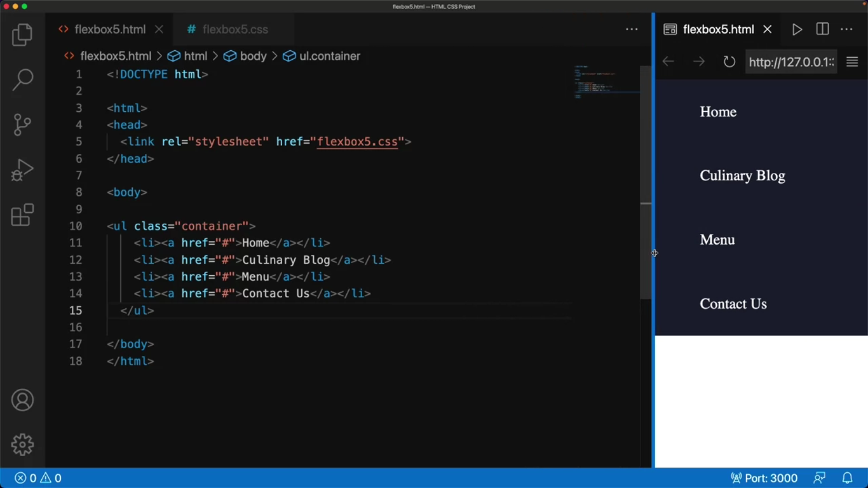This screenshot has width=868, height=488.
Task: Close the flexbox5.html editor tab
Action: coord(159,29)
